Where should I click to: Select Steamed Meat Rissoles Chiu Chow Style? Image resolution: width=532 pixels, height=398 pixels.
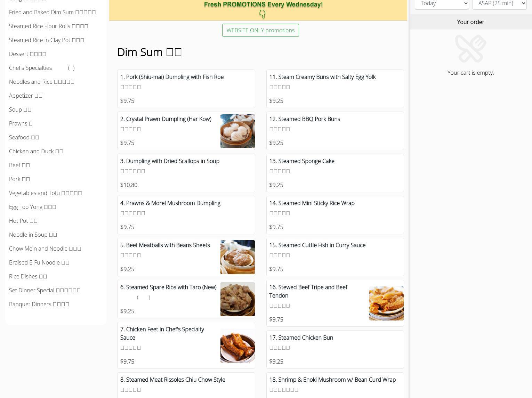[186, 385]
